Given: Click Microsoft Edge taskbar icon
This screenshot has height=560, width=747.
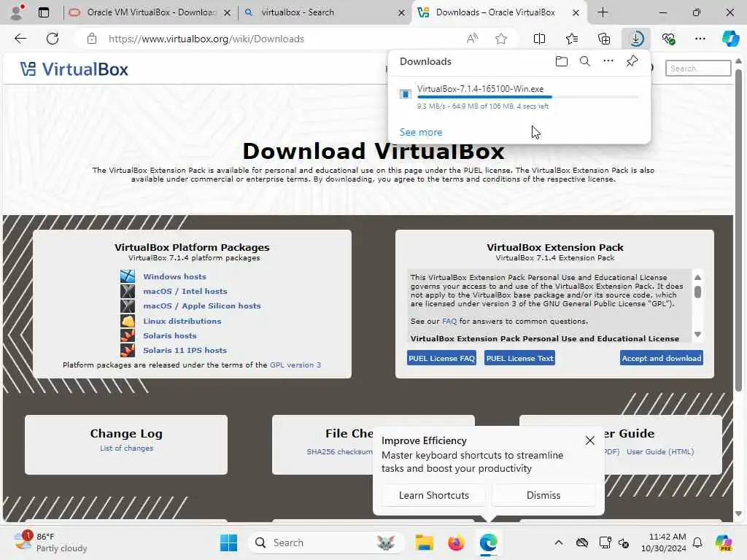Looking at the screenshot, I should pos(489,542).
